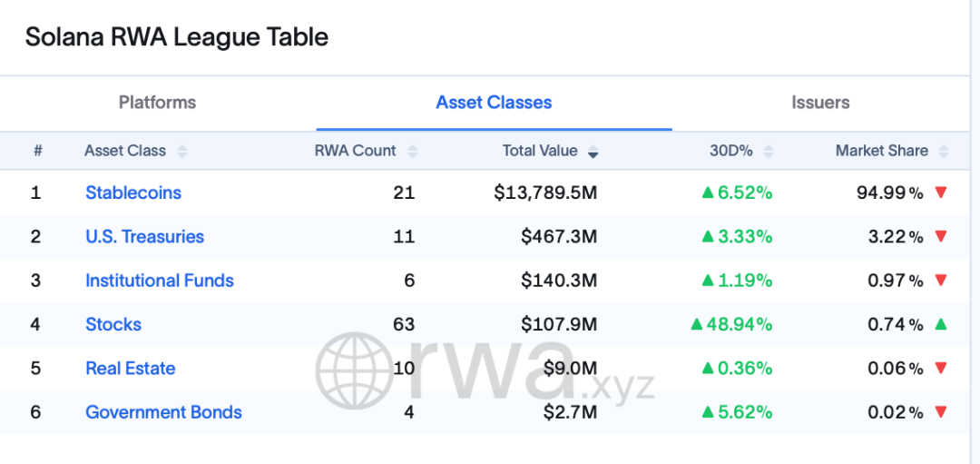The image size is (980, 464).
Task: Click Stablecoins red down-trend arrow
Action: click(x=941, y=193)
